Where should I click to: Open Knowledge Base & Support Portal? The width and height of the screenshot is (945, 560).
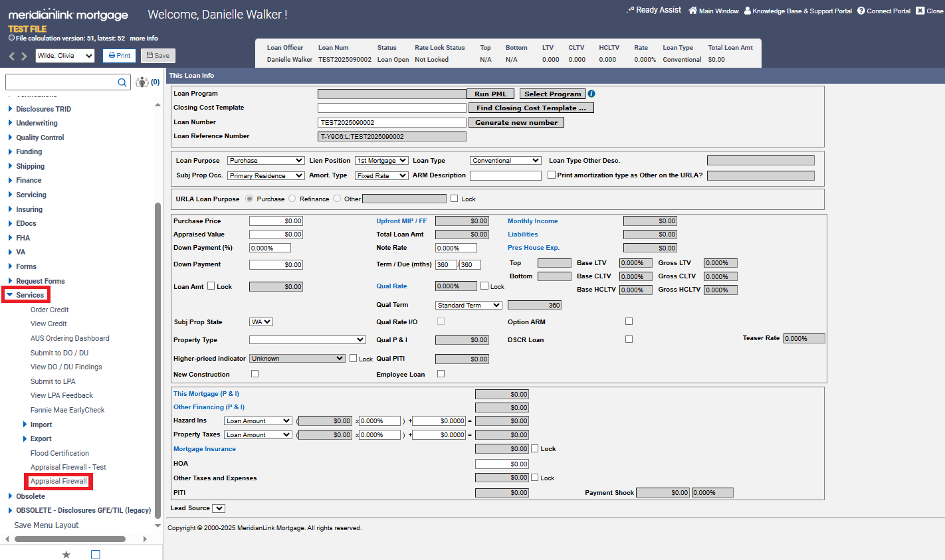pyautogui.click(x=797, y=11)
